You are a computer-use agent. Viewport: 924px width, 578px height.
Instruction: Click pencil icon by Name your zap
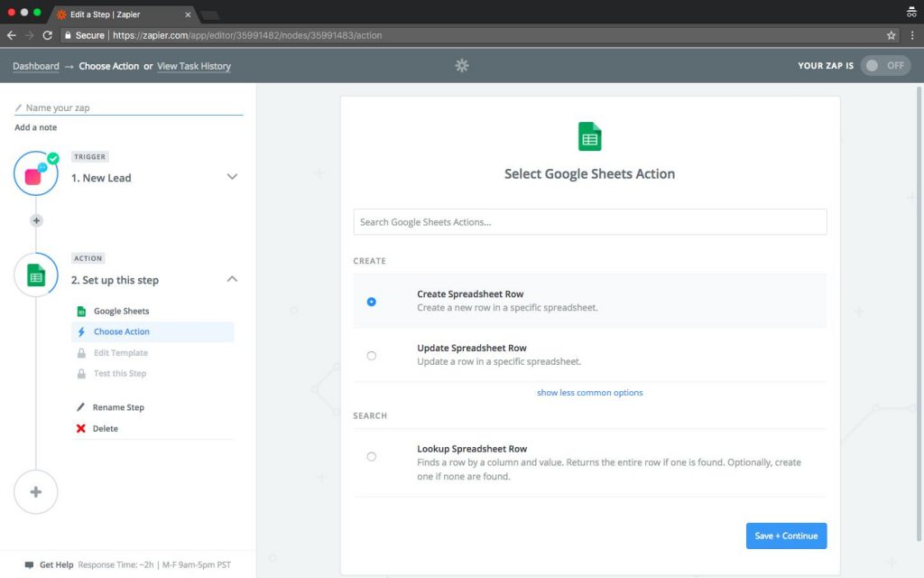pyautogui.click(x=18, y=108)
